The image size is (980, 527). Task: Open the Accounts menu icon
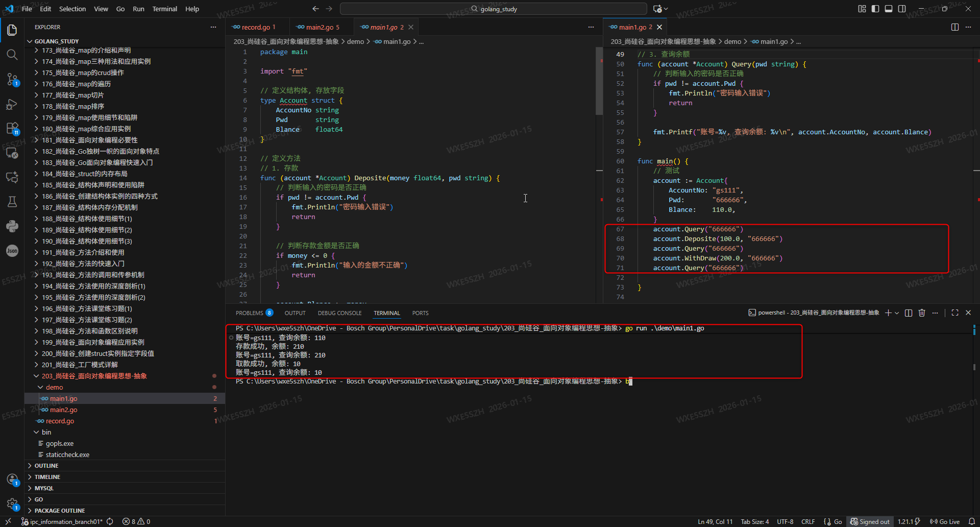[x=12, y=480]
